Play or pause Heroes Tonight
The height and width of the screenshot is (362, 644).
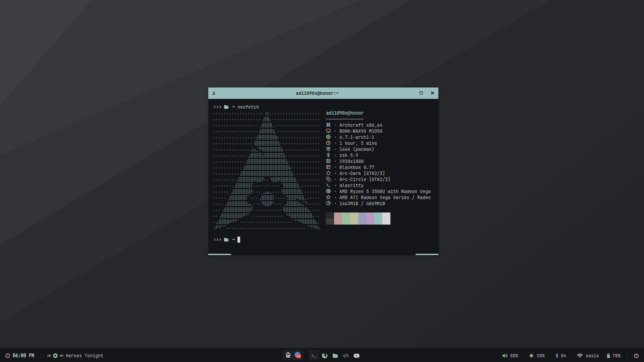pos(55,356)
